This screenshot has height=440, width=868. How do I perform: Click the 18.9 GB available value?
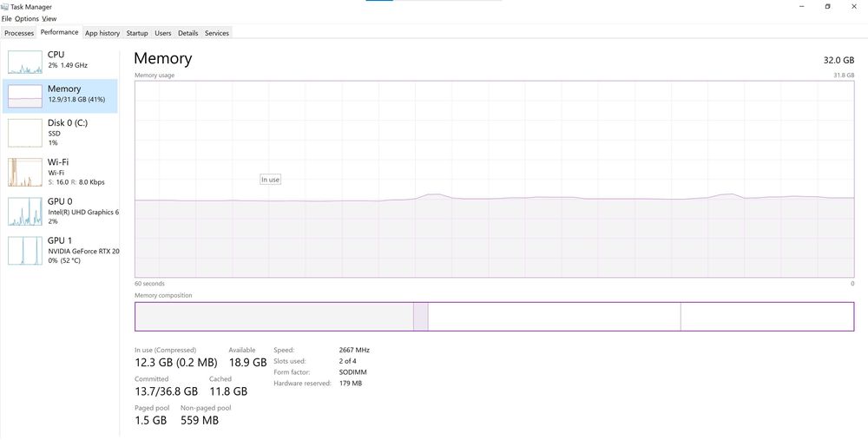pos(247,363)
